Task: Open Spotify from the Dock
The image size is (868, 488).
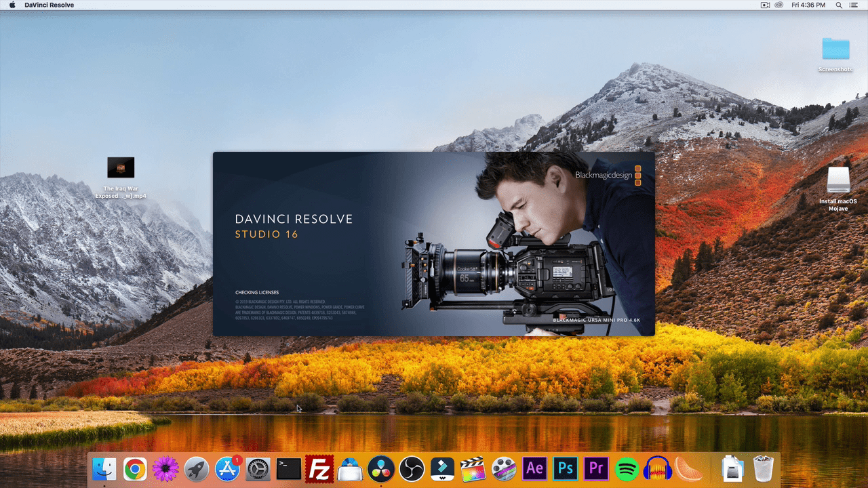Action: tap(627, 468)
